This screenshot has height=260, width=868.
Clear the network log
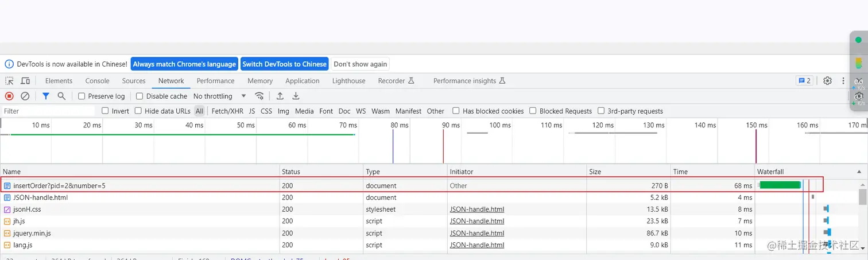click(25, 96)
